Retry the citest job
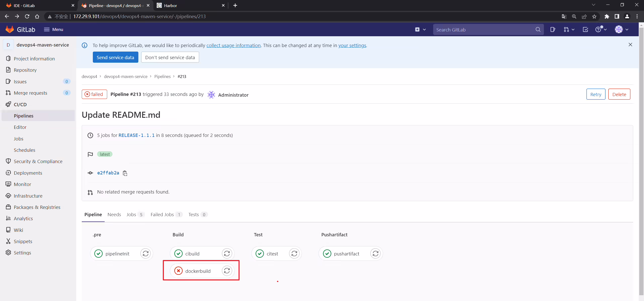 [294, 253]
